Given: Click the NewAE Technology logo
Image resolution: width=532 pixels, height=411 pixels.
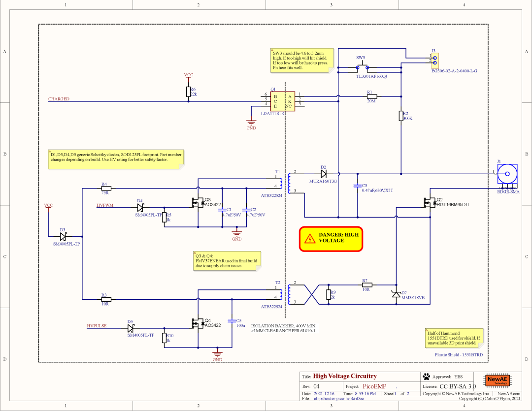Looking at the screenshot, I should 498,380.
